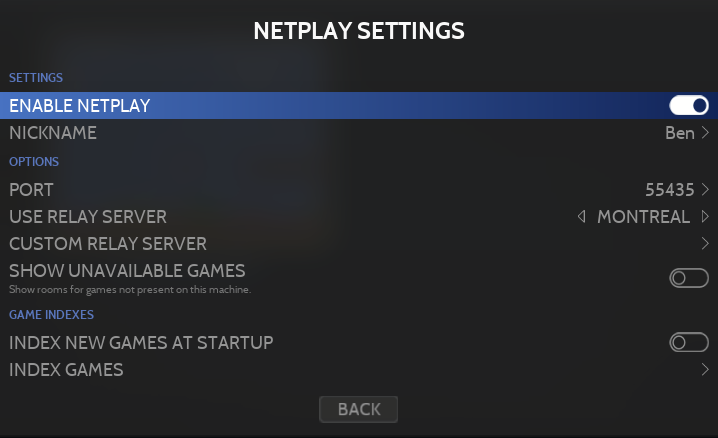Click the Enable Netplay label
Viewport: 718px width, 438px height.
click(80, 105)
